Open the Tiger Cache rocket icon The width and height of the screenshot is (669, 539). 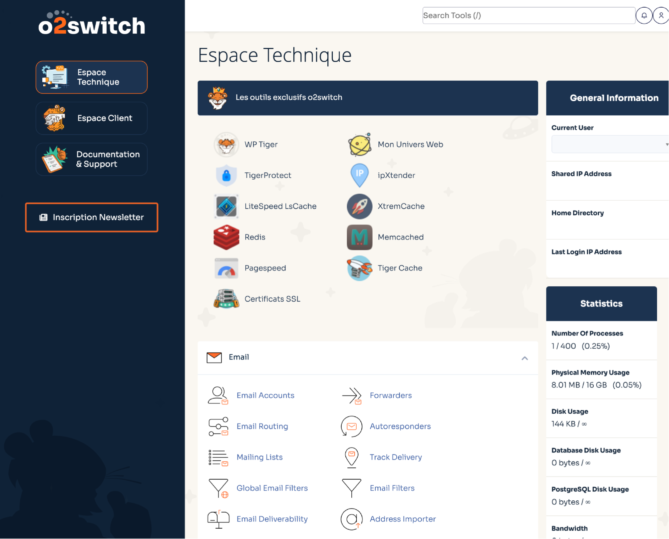tap(360, 268)
